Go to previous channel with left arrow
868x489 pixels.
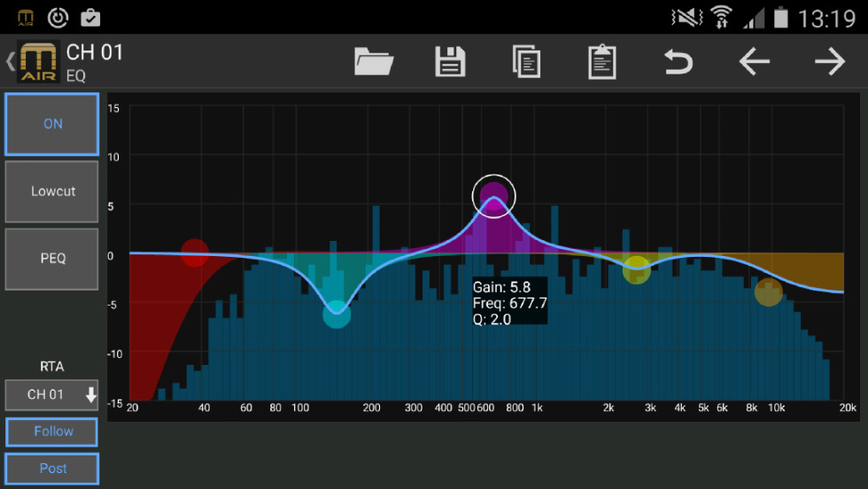point(754,62)
